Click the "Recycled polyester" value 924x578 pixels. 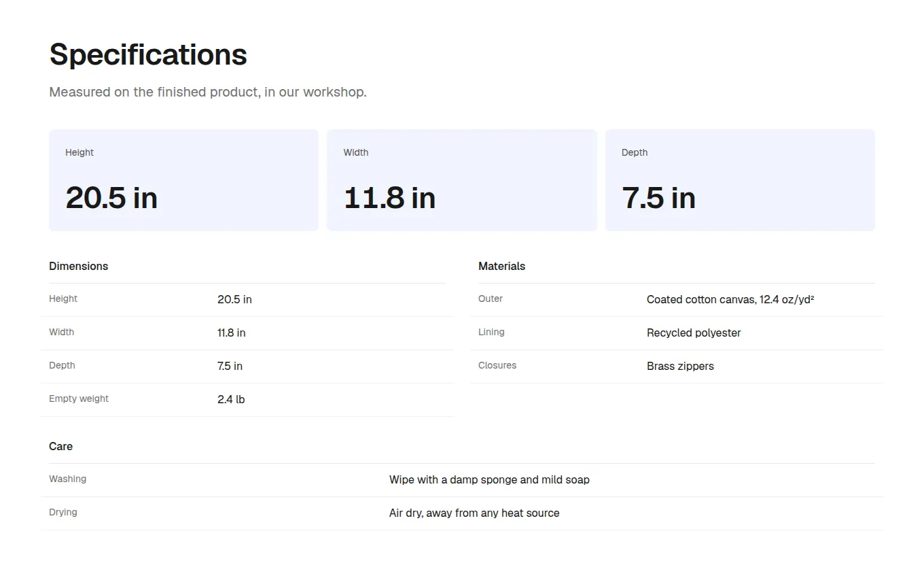click(694, 333)
